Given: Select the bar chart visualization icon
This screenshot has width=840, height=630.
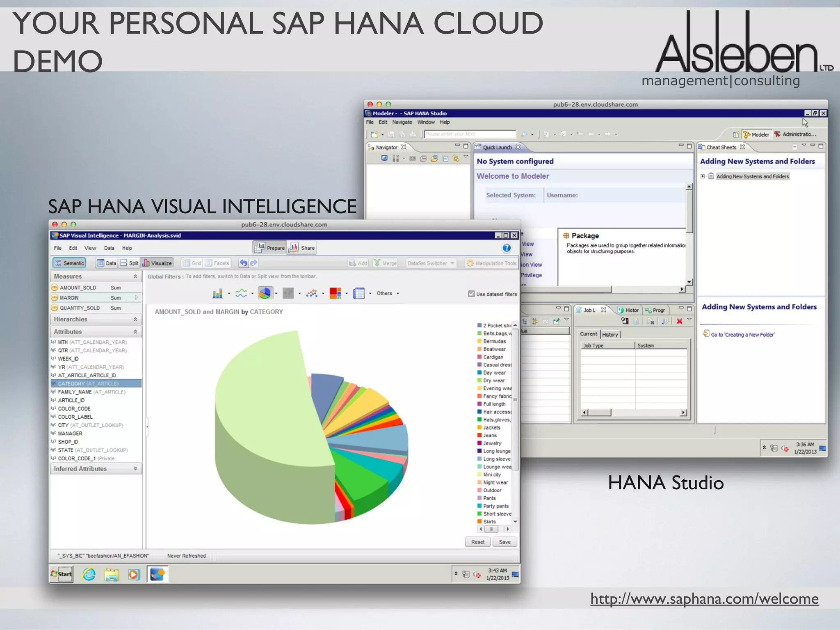Looking at the screenshot, I should tap(217, 293).
